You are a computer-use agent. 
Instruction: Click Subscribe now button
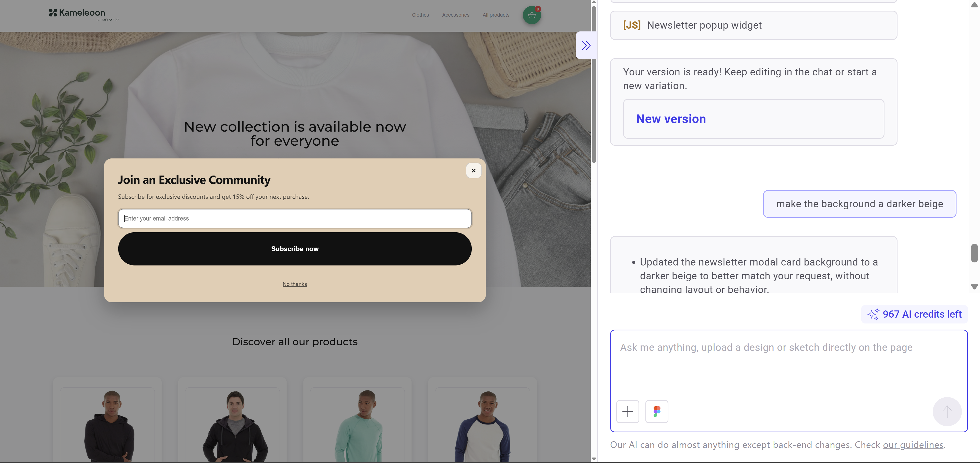294,249
